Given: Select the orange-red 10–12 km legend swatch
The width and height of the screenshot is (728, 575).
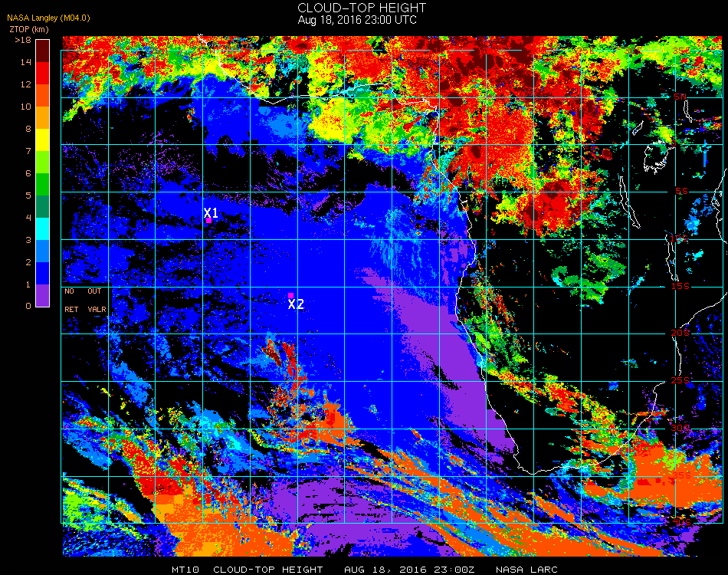Looking at the screenshot, I should (x=43, y=95).
